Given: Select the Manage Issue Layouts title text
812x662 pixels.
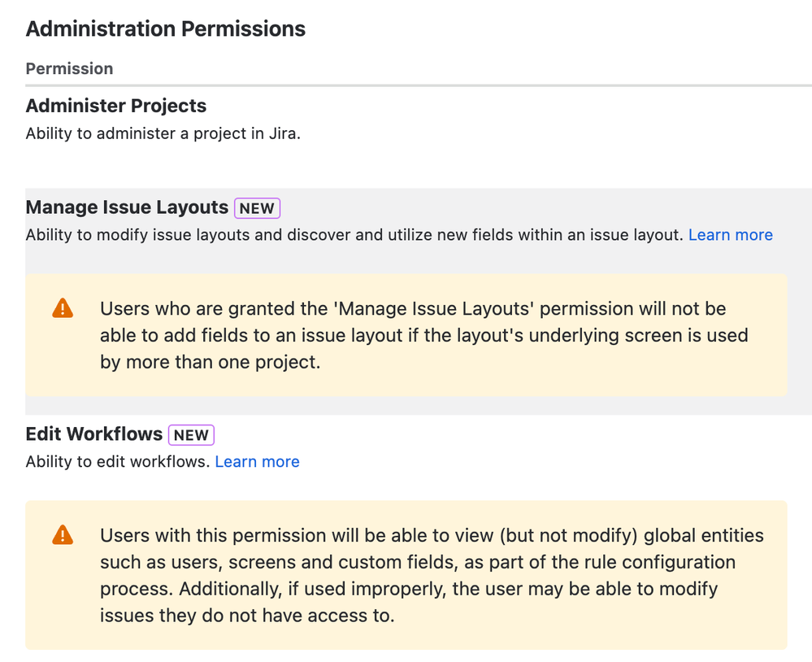Looking at the screenshot, I should point(127,207).
